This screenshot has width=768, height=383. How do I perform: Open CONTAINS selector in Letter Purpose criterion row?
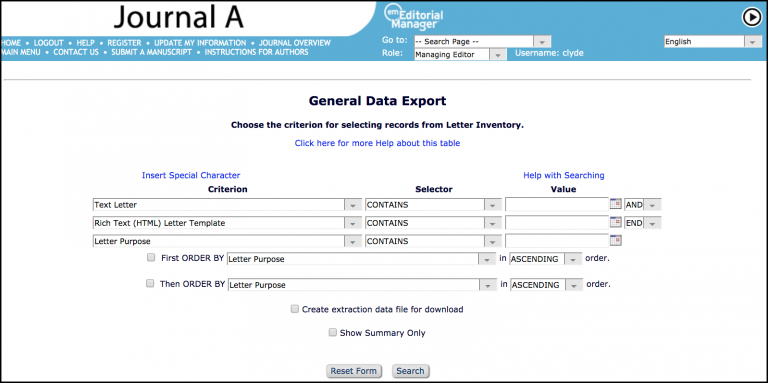(x=433, y=241)
